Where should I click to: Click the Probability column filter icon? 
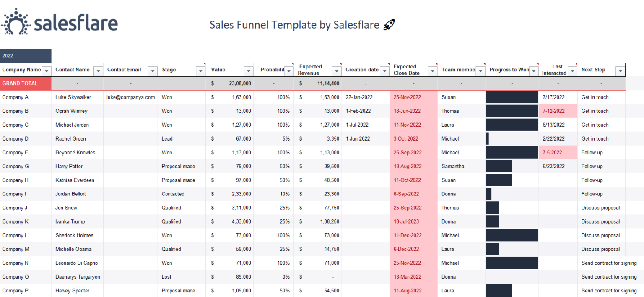click(288, 70)
